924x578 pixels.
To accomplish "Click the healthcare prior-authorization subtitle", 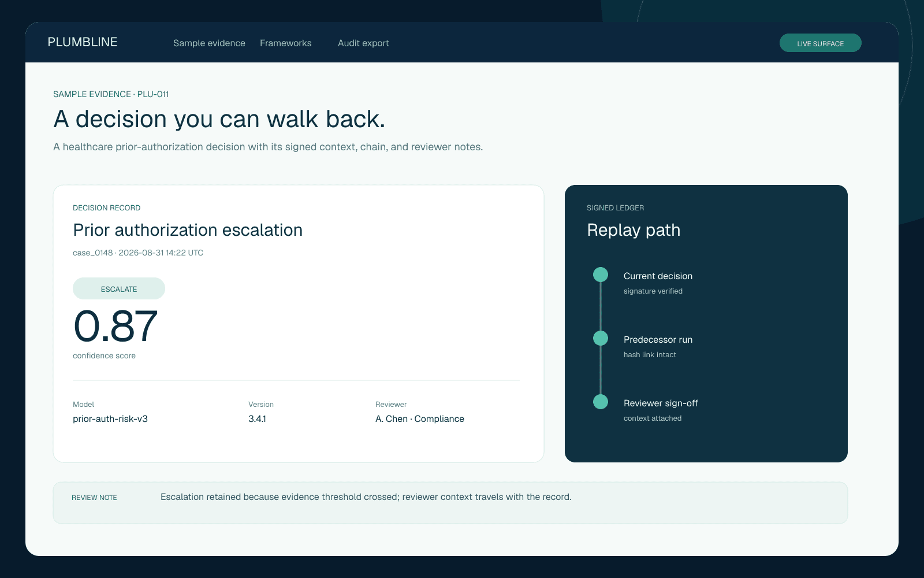I will coord(268,147).
